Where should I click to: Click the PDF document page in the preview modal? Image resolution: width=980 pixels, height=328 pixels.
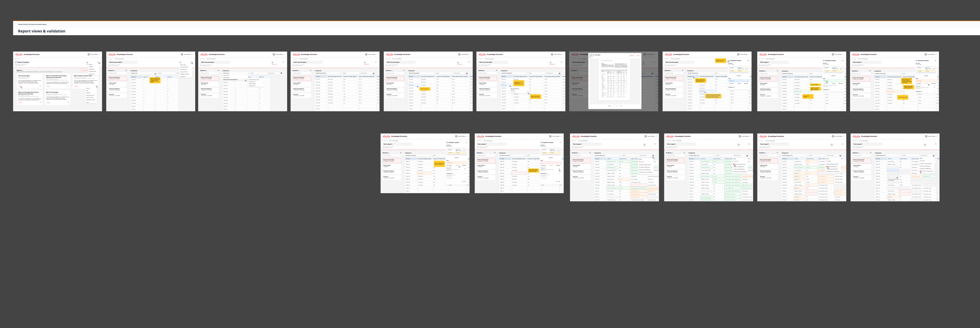[614, 80]
